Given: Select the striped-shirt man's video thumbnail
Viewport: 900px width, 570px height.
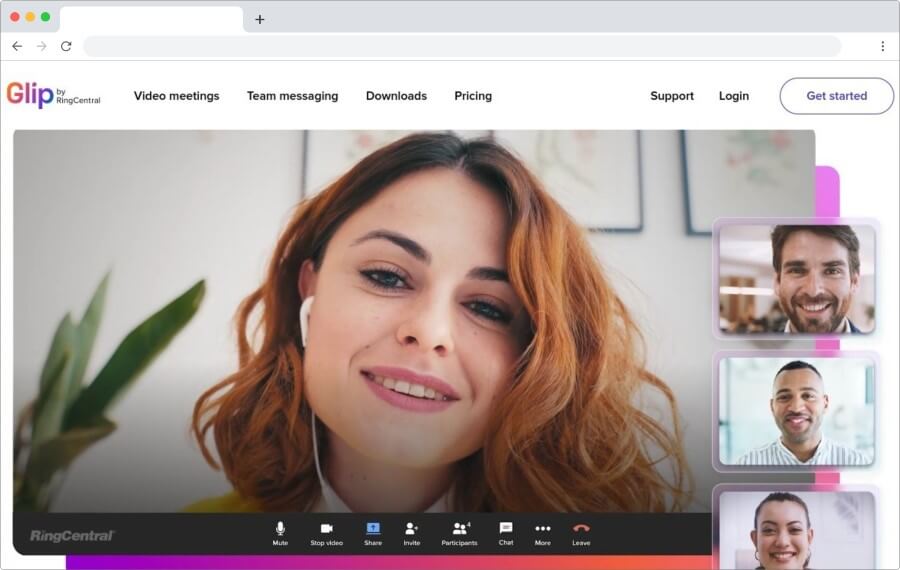Looking at the screenshot, I should pos(797,411).
